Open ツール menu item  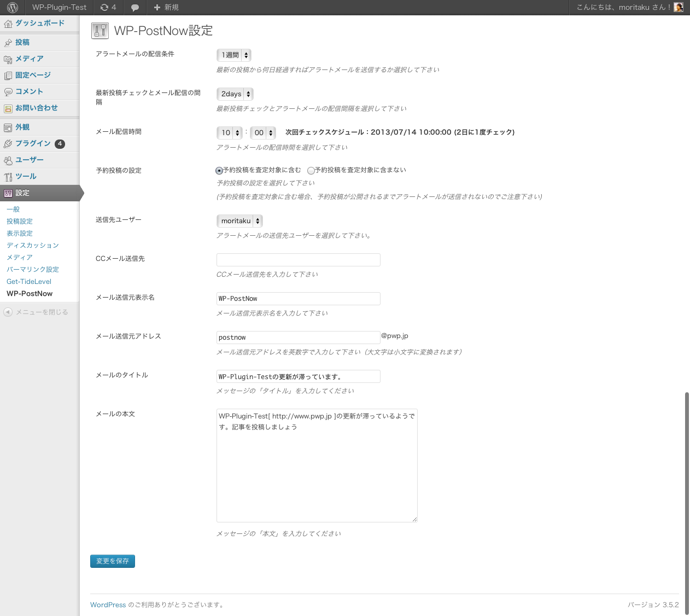click(x=26, y=176)
